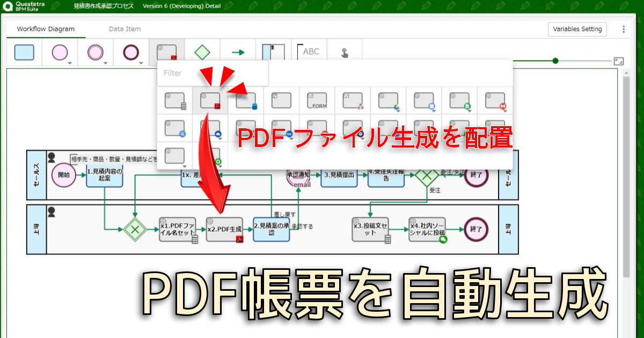Switch to the Data Item tab
This screenshot has height=338, width=644.
[x=125, y=29]
